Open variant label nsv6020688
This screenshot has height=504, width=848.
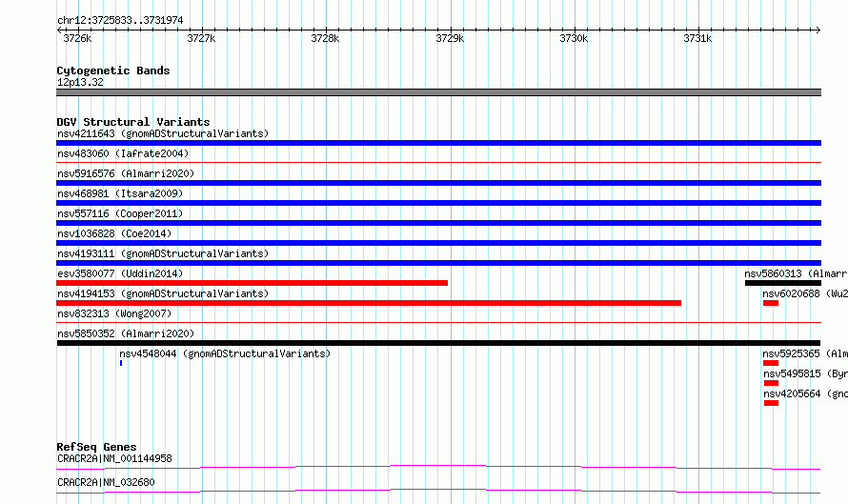point(805,293)
